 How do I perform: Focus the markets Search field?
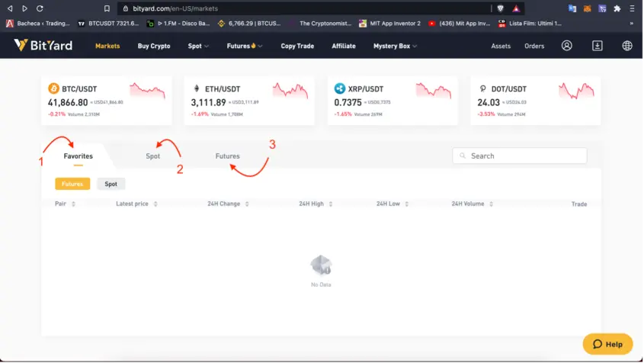(520, 156)
